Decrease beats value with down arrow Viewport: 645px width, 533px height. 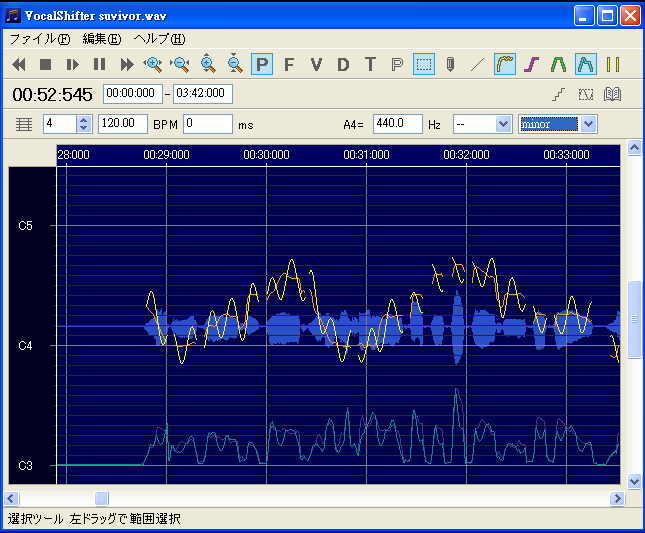(84, 128)
